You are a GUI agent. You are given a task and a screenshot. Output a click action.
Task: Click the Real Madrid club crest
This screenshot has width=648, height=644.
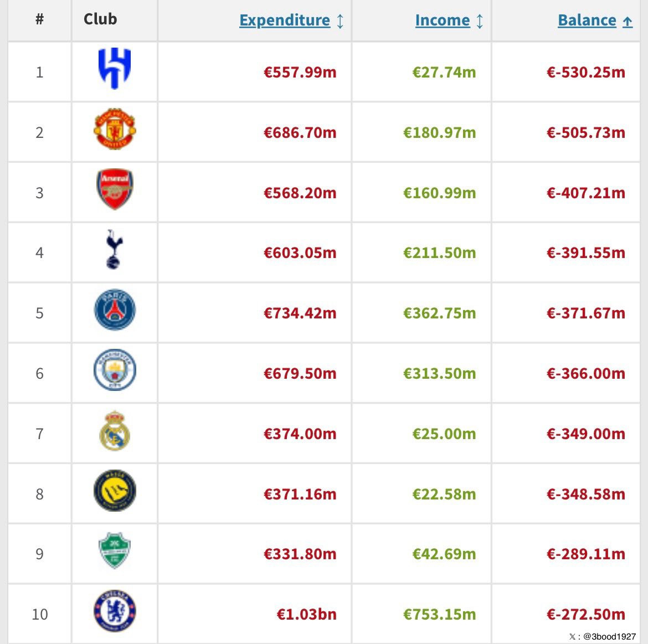tap(115, 431)
